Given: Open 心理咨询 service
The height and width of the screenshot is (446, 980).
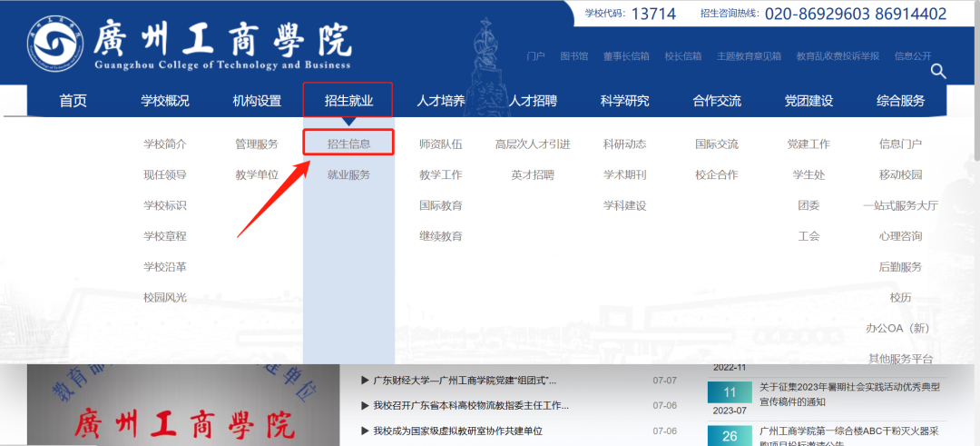Looking at the screenshot, I should (x=901, y=236).
